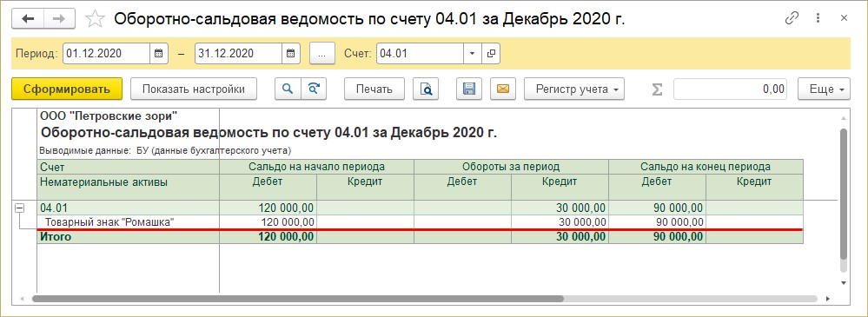Add report to favorites with star icon

tap(95, 19)
